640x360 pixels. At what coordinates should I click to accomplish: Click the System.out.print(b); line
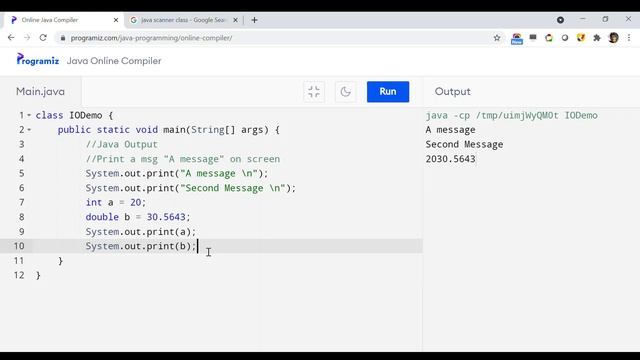click(141, 246)
